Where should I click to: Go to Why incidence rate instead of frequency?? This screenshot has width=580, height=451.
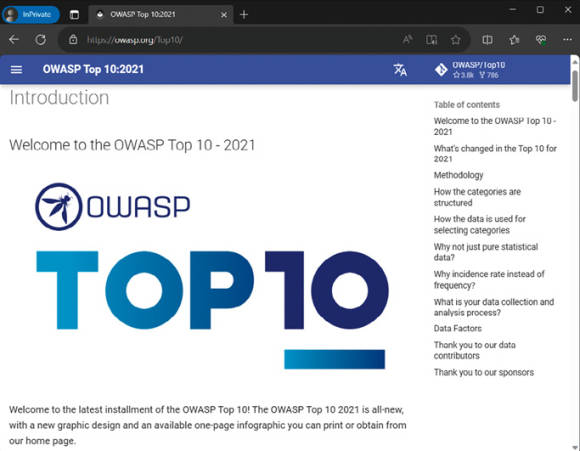[x=489, y=279]
